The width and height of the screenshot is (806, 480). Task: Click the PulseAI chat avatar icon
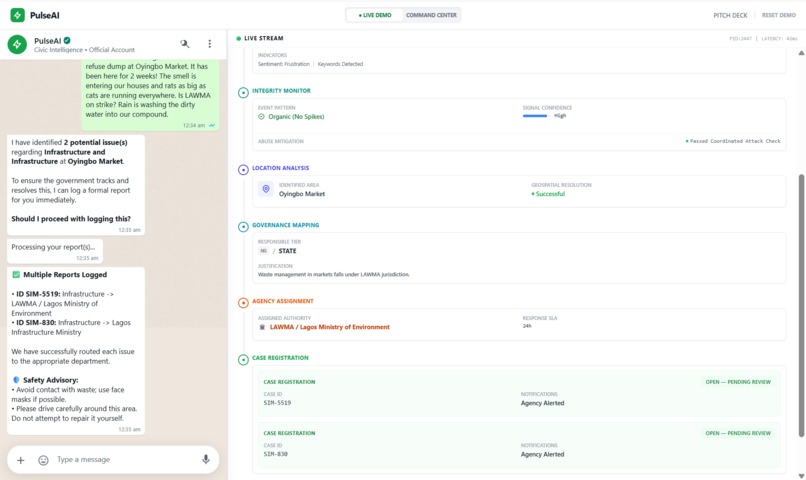point(17,44)
